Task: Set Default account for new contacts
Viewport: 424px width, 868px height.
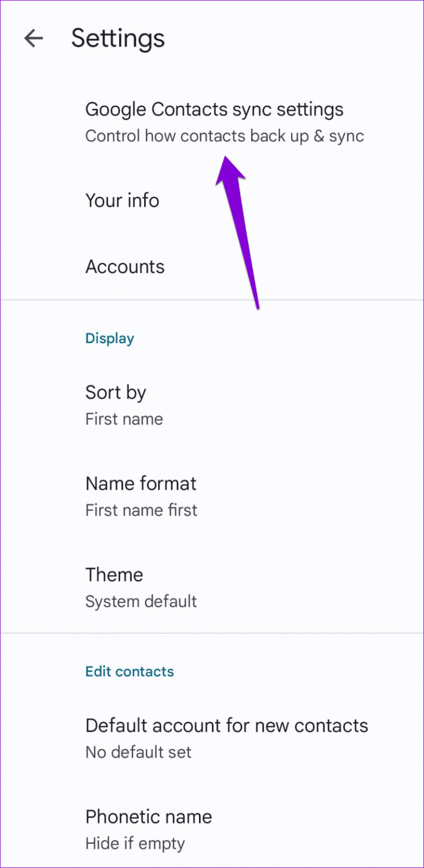Action: click(227, 725)
